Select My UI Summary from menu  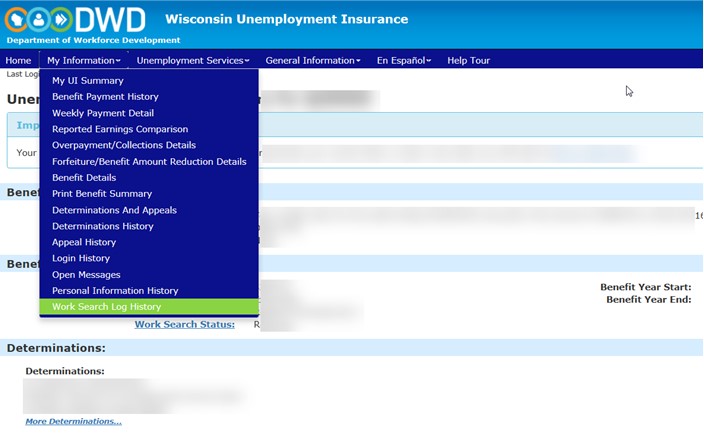pos(88,81)
